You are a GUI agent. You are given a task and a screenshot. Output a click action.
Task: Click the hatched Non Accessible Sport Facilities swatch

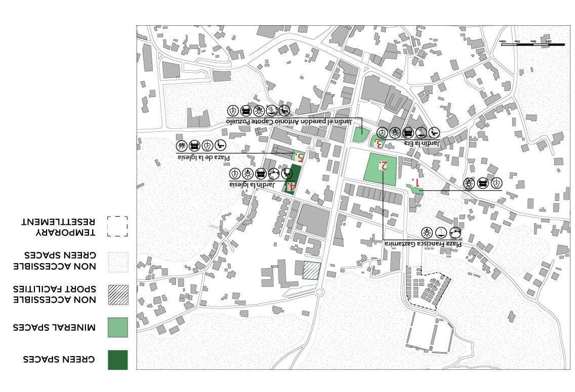point(118,295)
